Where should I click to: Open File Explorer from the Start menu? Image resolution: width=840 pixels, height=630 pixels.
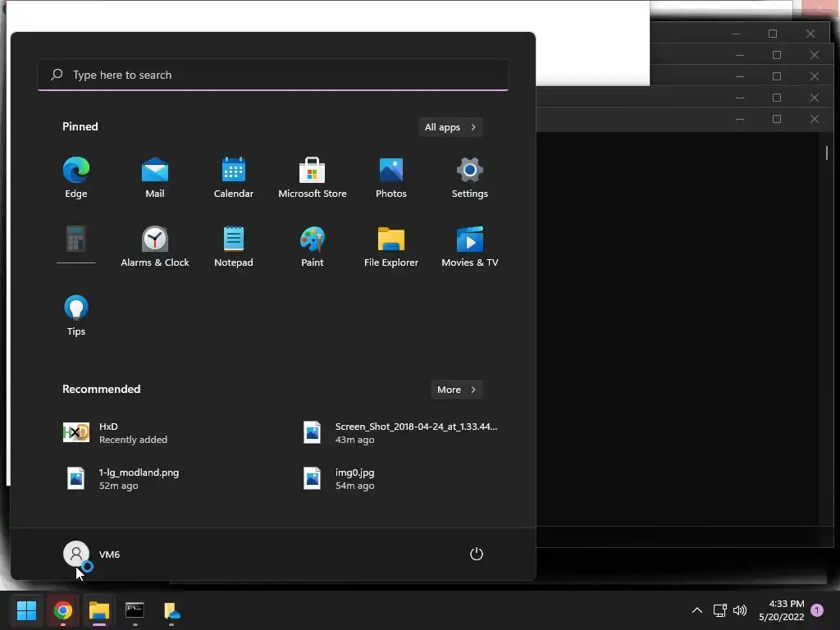(x=391, y=246)
